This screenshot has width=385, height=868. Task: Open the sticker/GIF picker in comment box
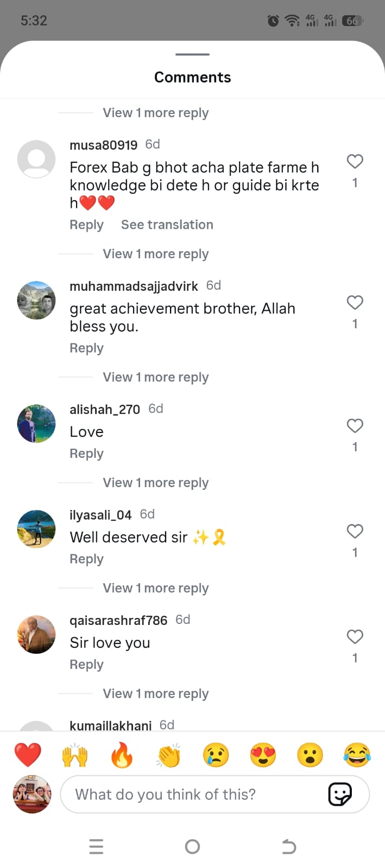tap(340, 794)
